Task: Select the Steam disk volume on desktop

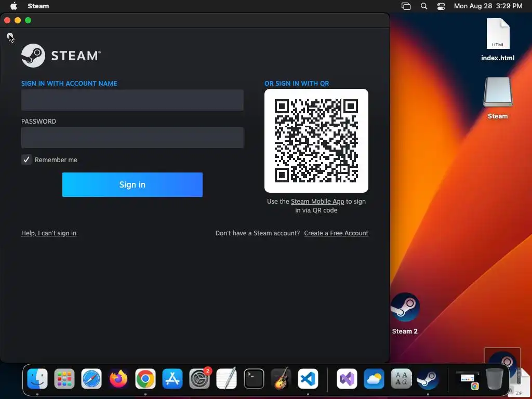Action: (498, 98)
